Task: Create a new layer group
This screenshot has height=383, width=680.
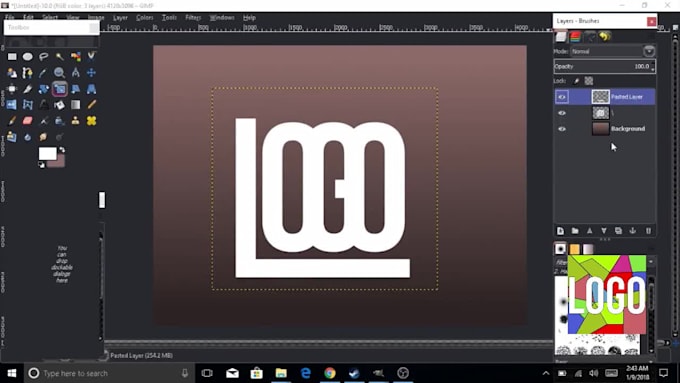Action: [575, 231]
